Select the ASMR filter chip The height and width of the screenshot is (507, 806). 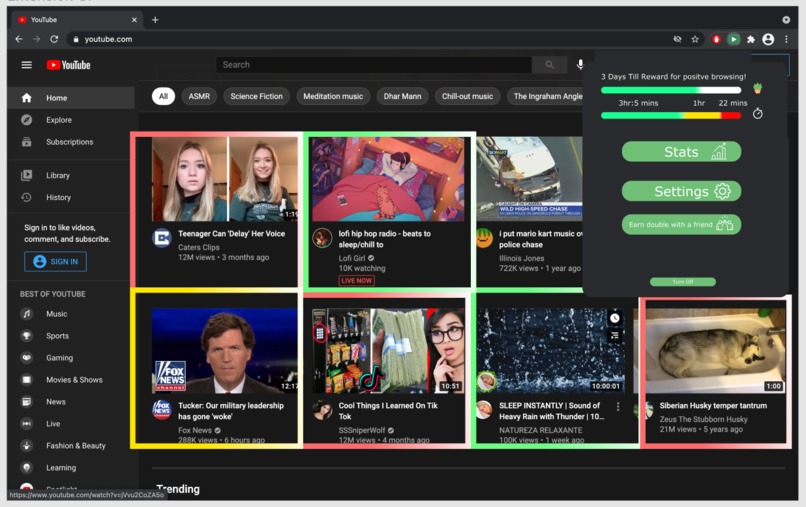coord(199,96)
